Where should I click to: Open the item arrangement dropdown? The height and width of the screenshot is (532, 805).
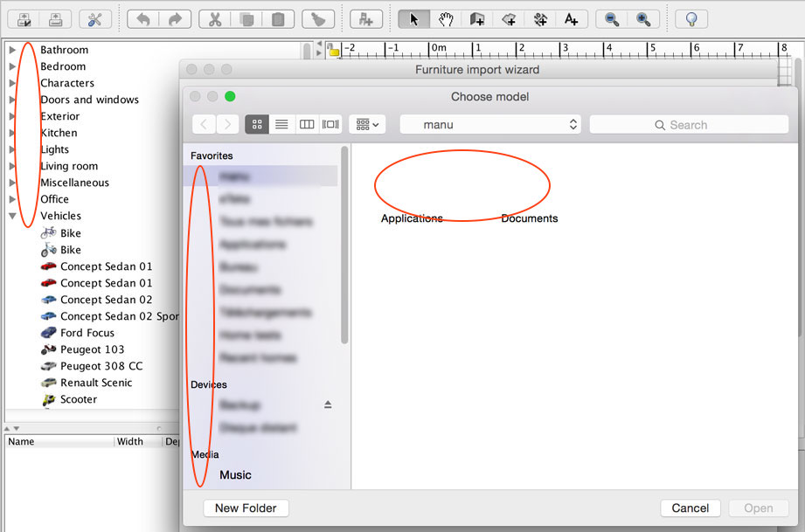point(368,124)
